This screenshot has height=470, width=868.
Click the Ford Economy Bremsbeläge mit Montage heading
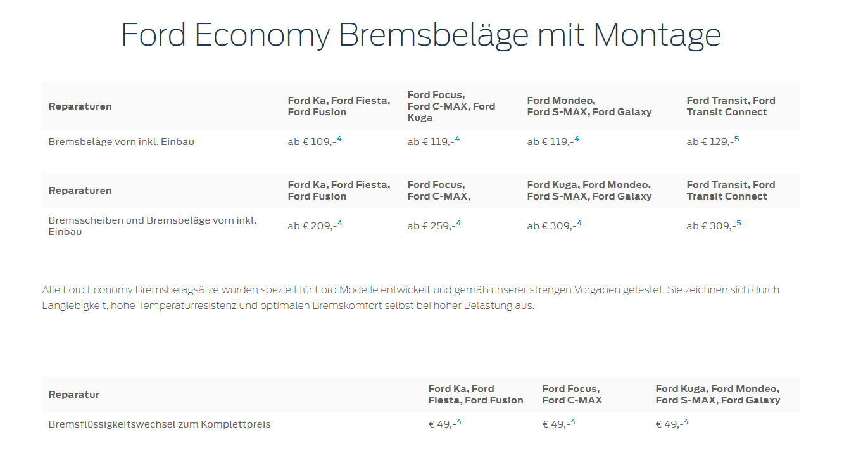pyautogui.click(x=420, y=34)
